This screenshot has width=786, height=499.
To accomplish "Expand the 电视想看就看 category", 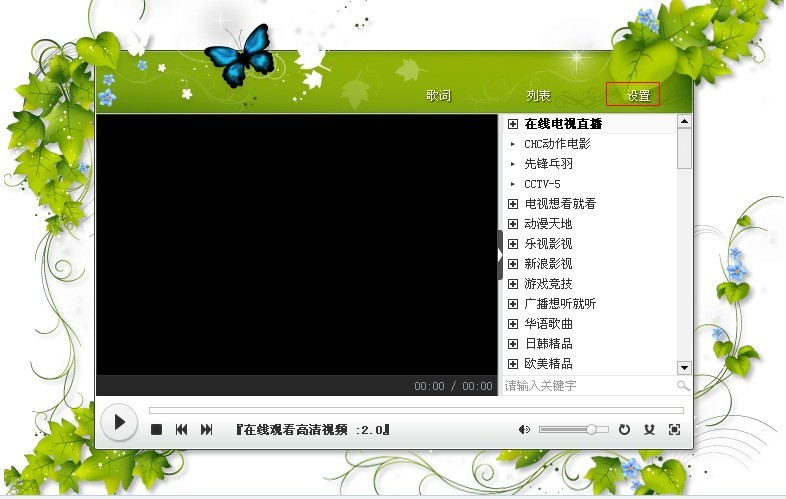I will point(513,204).
